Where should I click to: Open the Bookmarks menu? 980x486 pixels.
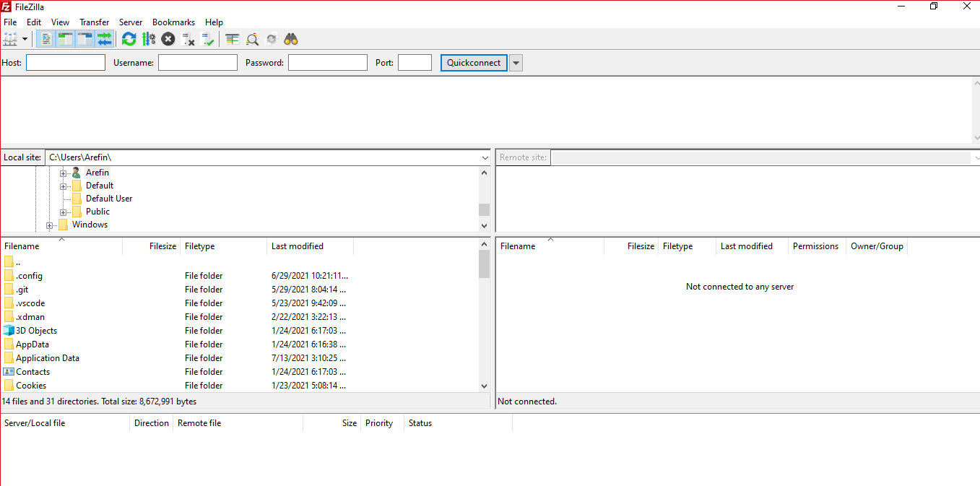click(173, 22)
